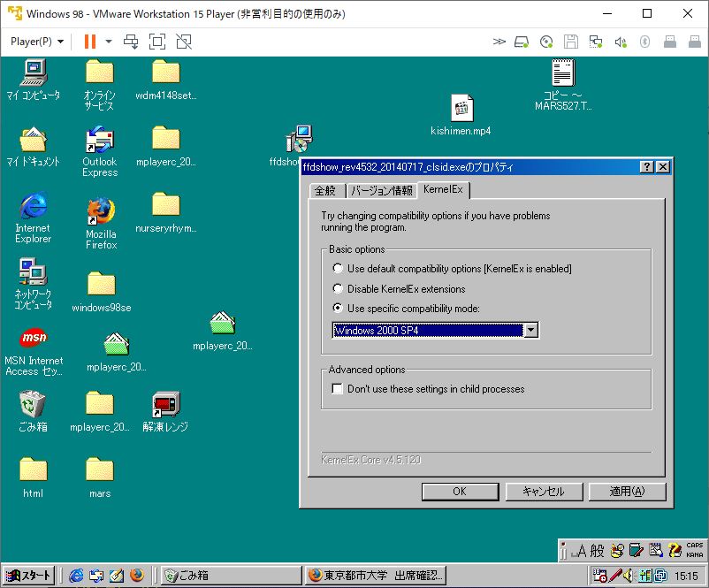Select the Mozilla Firefox desktop shortcut

[x=102, y=224]
